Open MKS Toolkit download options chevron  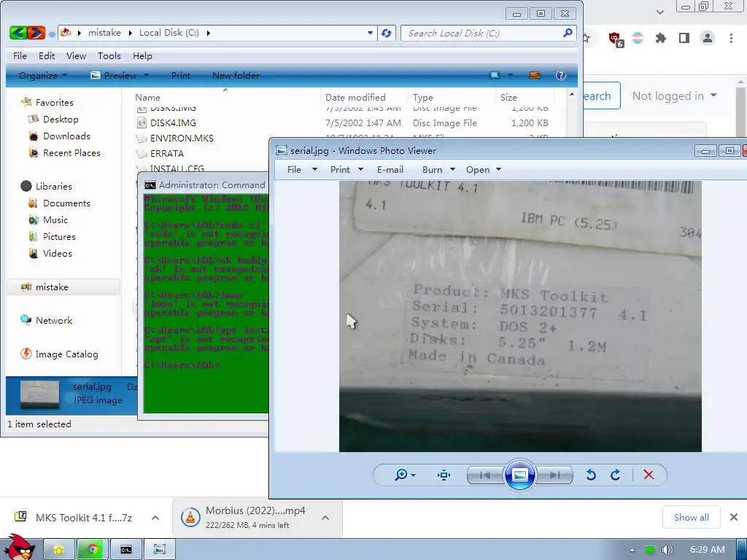click(x=155, y=518)
